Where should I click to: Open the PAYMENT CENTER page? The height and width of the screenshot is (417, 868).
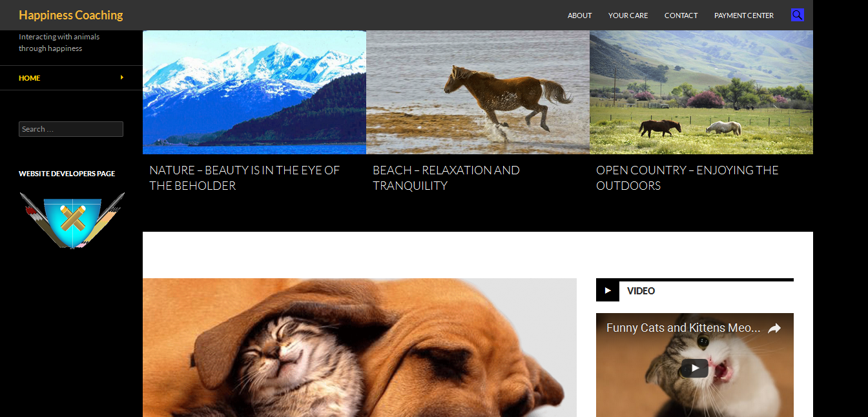tap(744, 15)
